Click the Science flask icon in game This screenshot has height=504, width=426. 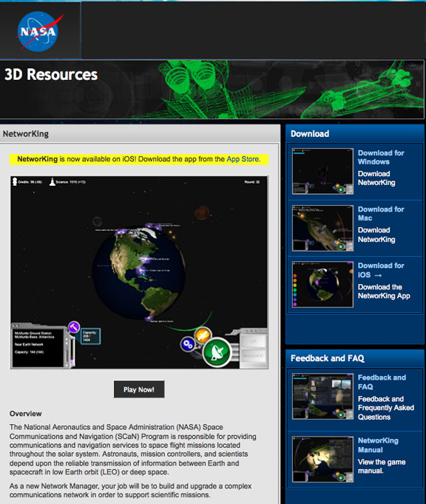click(52, 182)
